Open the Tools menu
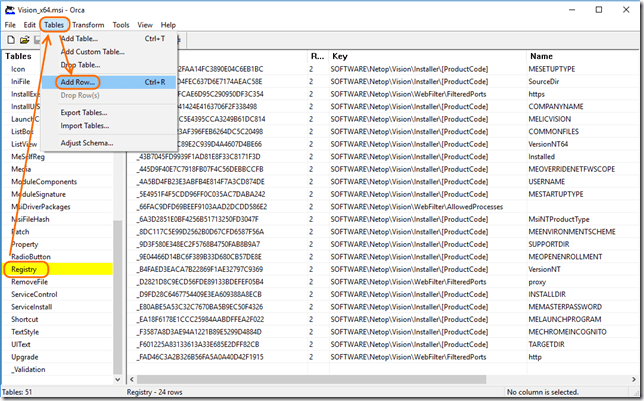This screenshot has width=644, height=401. 121,24
